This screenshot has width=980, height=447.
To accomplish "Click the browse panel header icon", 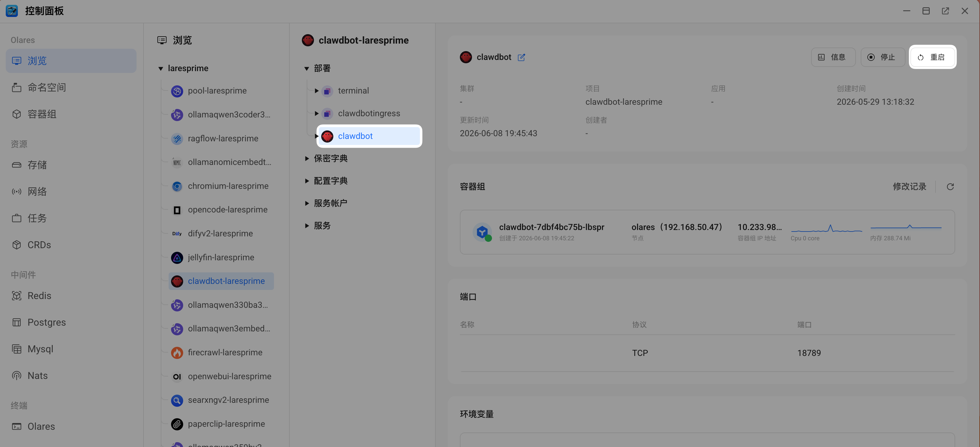I will 162,40.
